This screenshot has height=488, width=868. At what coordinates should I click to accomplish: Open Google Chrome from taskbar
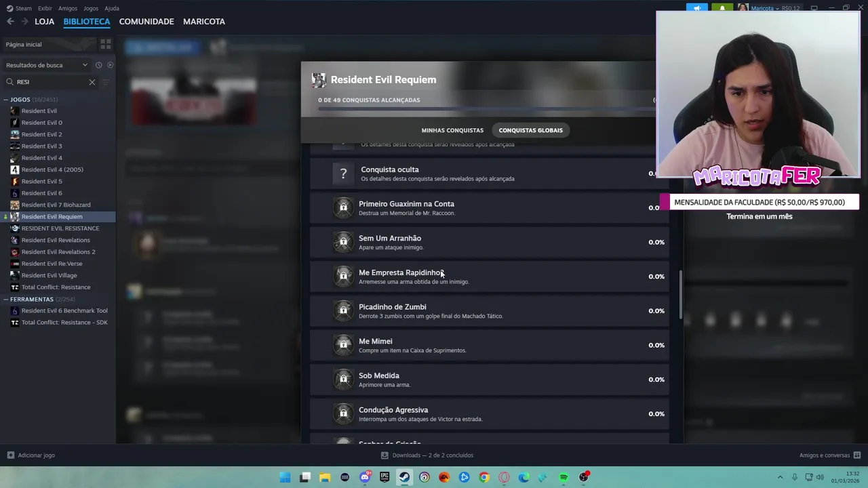pyautogui.click(x=484, y=477)
